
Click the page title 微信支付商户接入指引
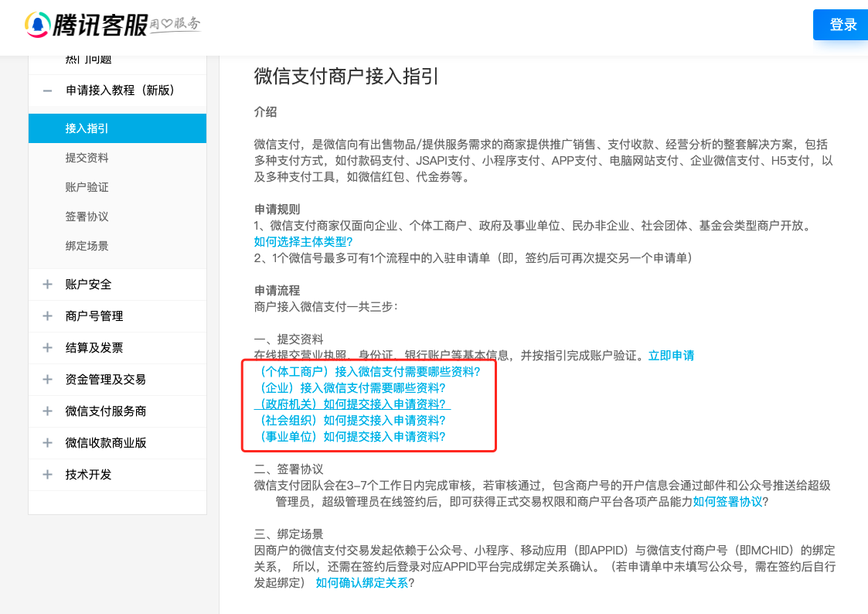click(346, 76)
